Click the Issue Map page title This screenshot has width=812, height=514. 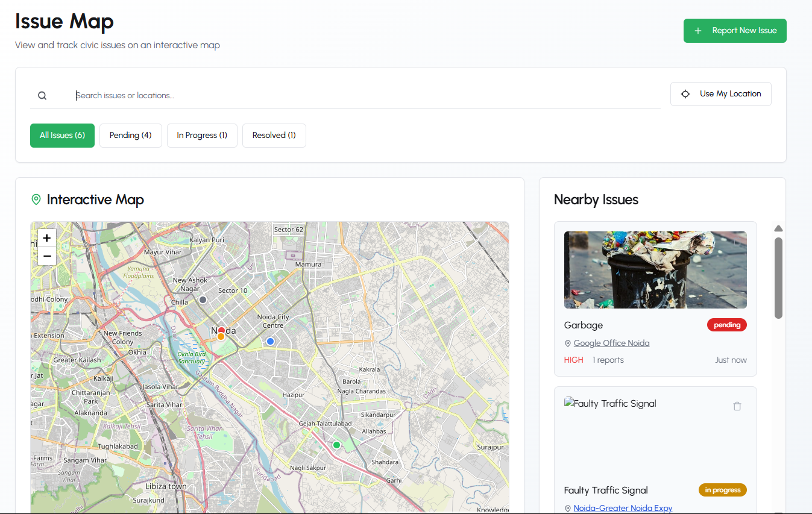point(65,21)
